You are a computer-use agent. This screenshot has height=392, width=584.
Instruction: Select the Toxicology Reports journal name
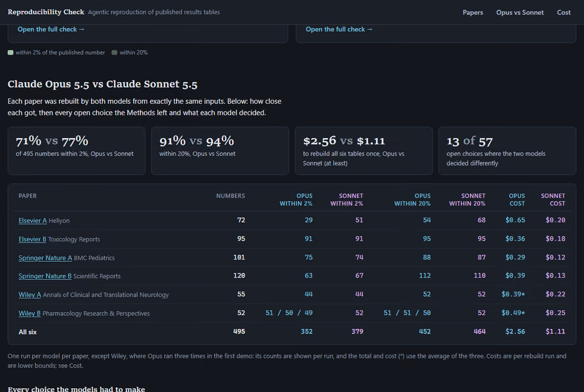(74, 239)
